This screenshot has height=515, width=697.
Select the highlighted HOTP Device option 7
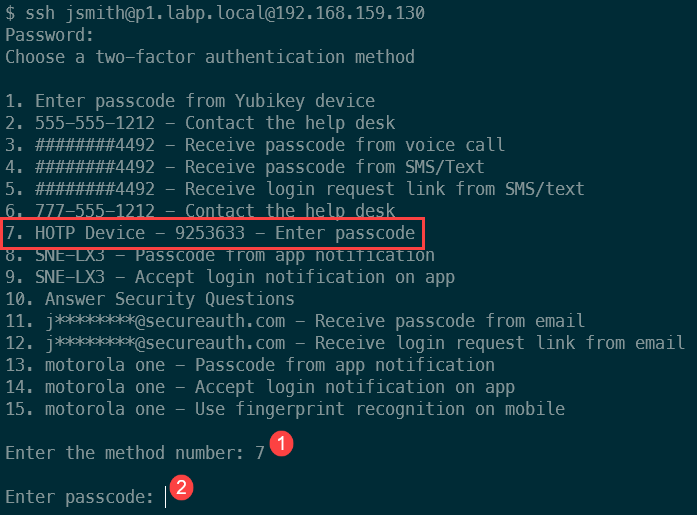click(x=211, y=234)
